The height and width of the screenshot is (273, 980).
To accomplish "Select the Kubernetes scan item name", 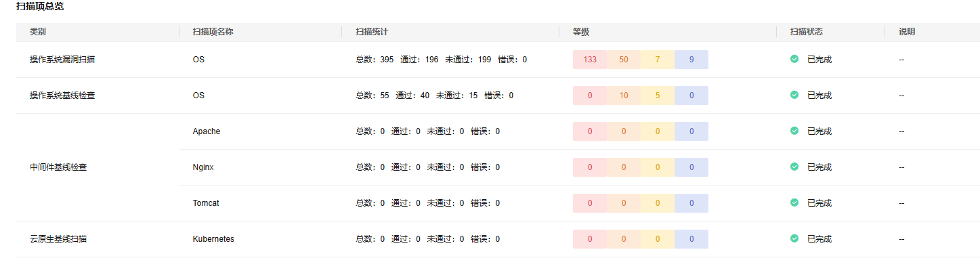I will (x=213, y=239).
